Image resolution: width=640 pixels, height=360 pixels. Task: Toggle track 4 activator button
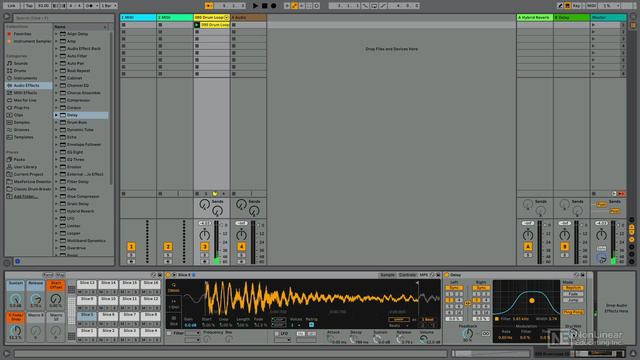pos(241,247)
